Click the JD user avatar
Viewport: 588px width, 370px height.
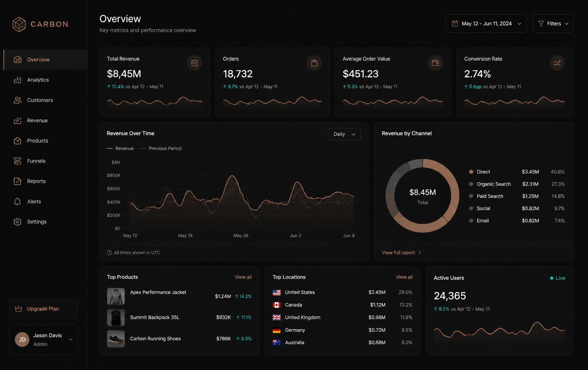click(22, 340)
